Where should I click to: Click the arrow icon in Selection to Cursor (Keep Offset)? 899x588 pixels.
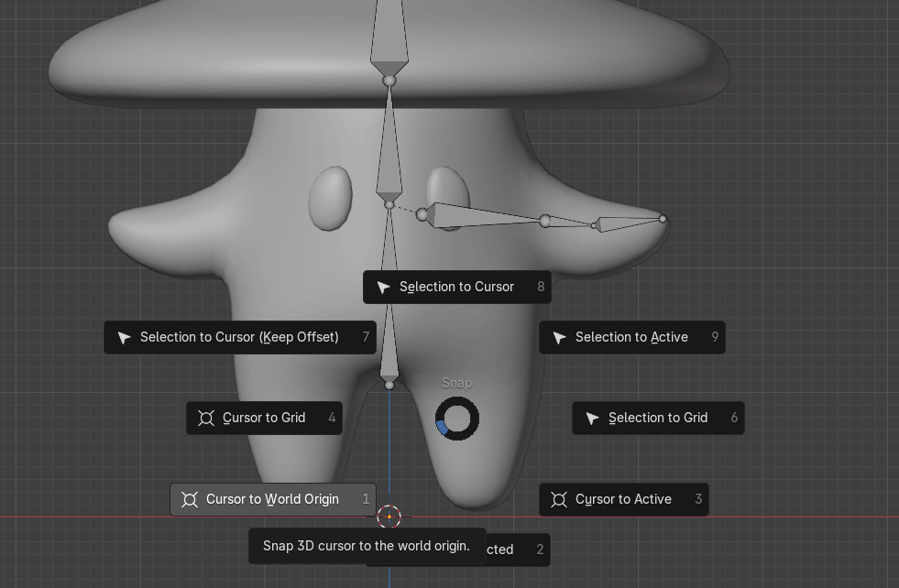125,338
